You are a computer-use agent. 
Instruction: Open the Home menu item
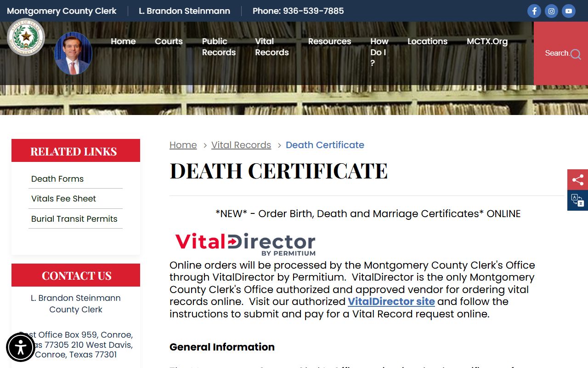click(123, 41)
